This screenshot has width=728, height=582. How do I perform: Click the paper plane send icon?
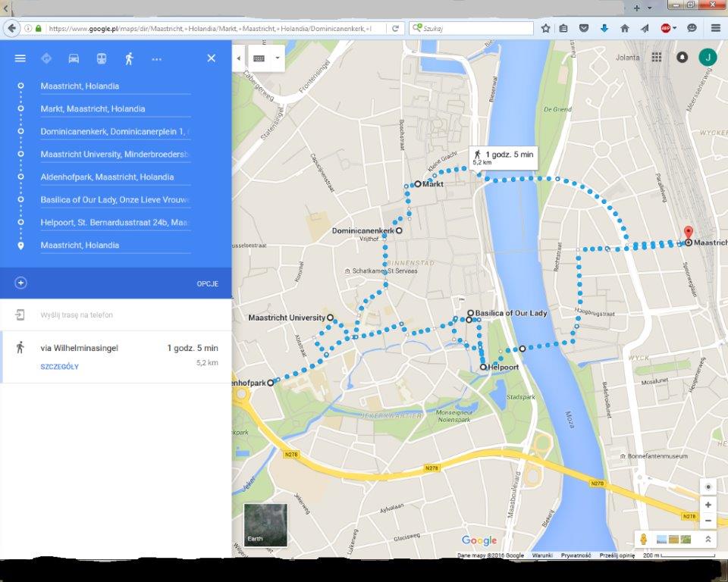point(645,28)
